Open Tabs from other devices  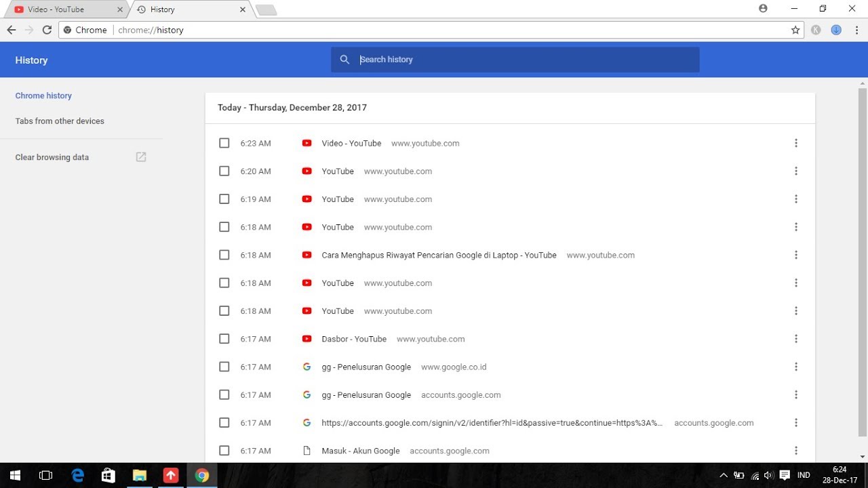coord(60,121)
